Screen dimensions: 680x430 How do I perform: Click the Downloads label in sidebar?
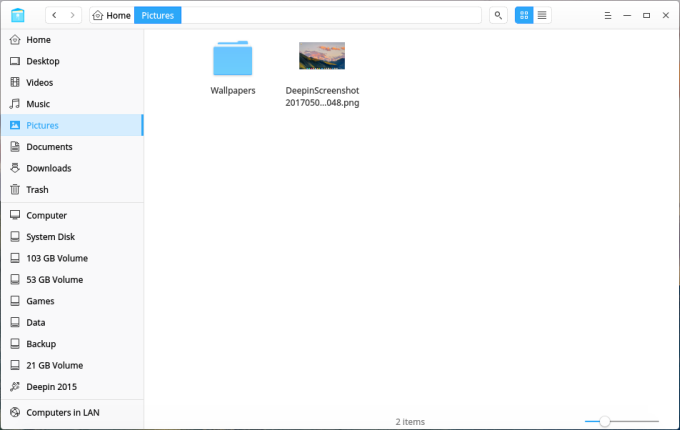tap(49, 168)
